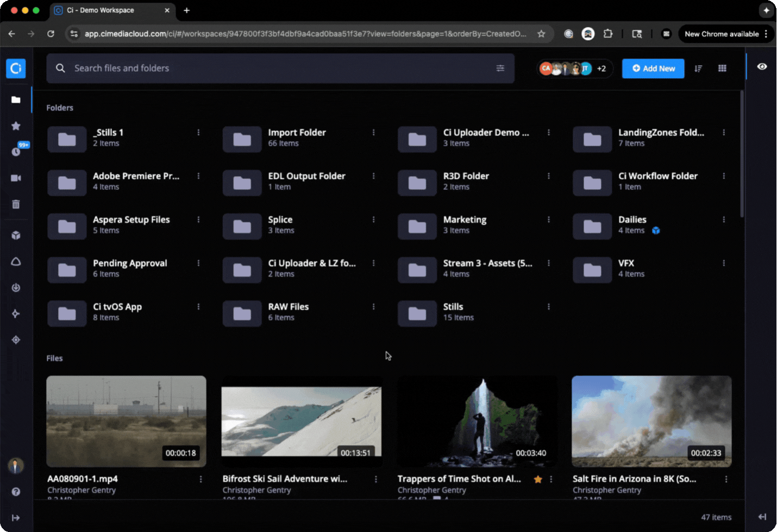Toggle favorite star on Trappers of Time

click(538, 479)
